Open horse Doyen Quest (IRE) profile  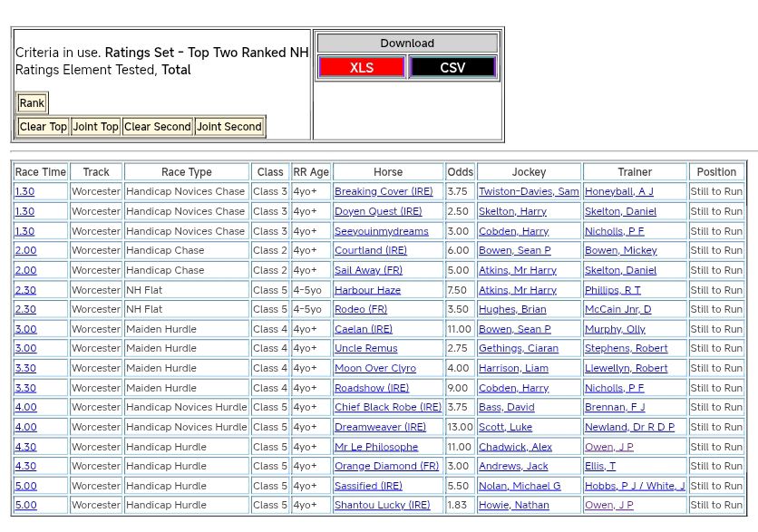pos(378,212)
